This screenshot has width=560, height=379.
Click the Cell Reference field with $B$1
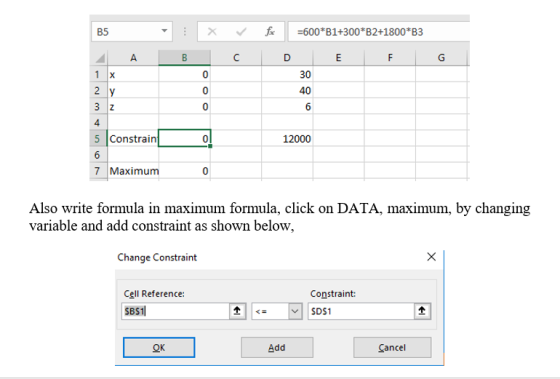coord(175,311)
